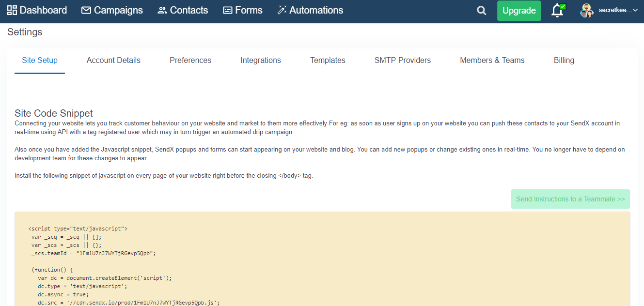Select the Site Setup tab
Screen dimensions: 644x306
[x=40, y=61]
